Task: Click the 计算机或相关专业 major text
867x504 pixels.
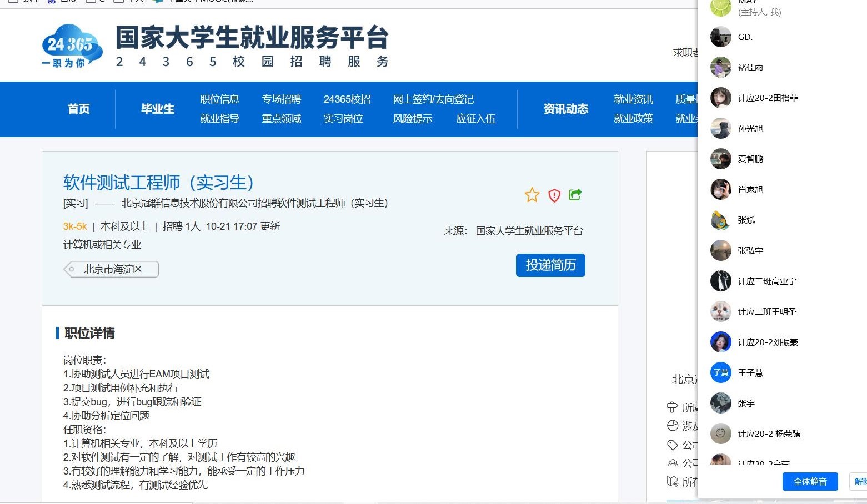Action: click(x=102, y=245)
